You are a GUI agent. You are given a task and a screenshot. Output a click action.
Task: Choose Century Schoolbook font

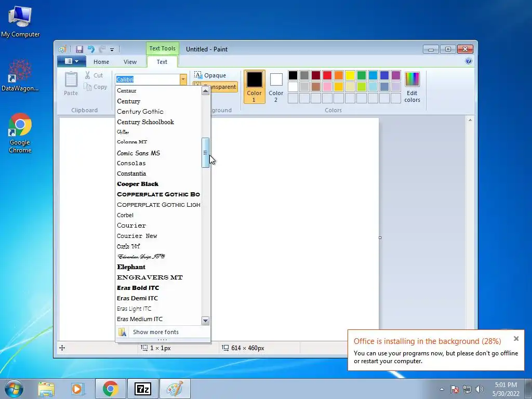point(158,122)
